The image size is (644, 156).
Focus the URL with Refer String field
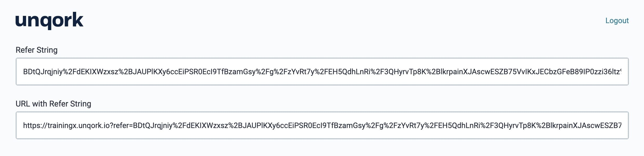322,125
